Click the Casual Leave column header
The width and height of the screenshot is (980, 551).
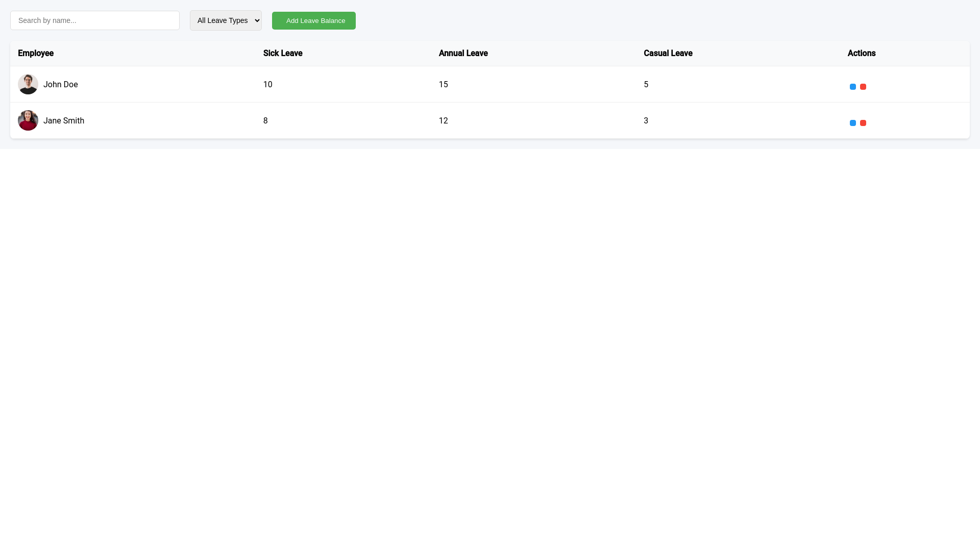point(668,53)
